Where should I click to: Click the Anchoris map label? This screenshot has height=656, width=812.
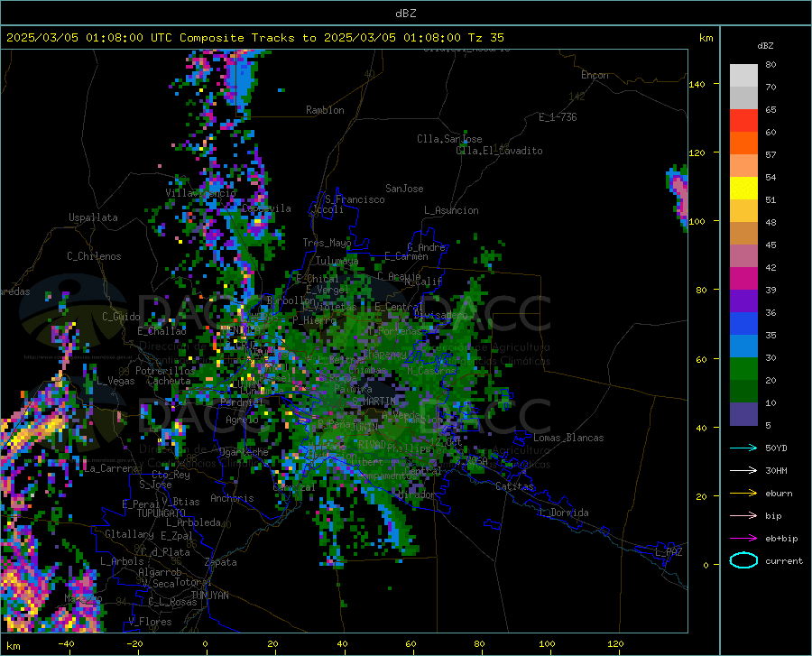point(232,498)
